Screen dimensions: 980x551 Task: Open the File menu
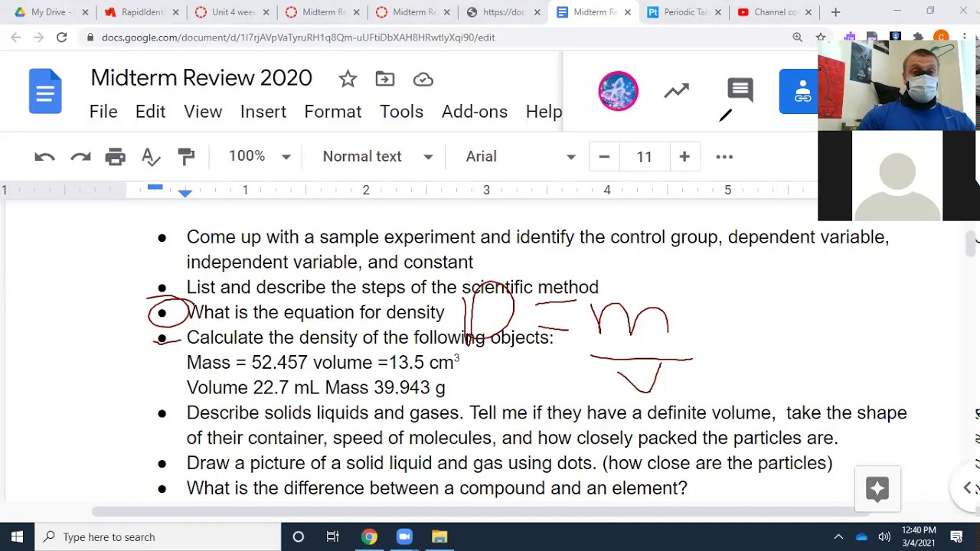tap(103, 112)
